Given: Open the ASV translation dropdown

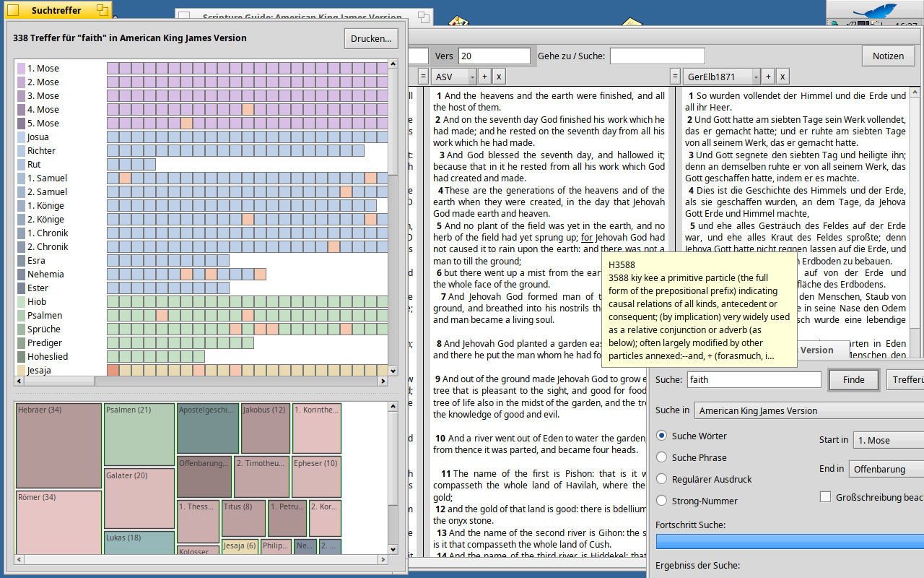Looking at the screenshot, I should point(454,77).
